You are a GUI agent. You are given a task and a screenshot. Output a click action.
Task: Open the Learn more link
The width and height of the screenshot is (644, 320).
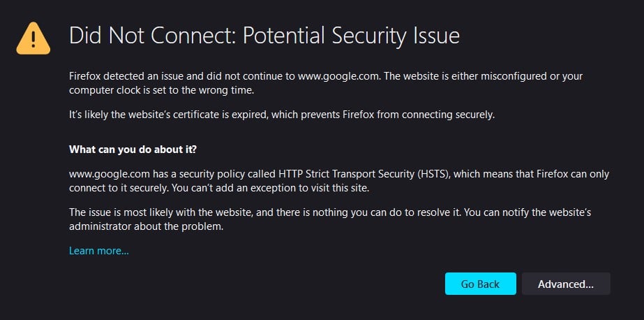(x=98, y=251)
